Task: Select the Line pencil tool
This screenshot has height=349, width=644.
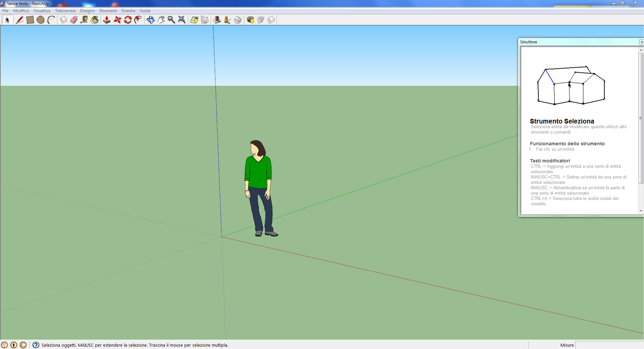Action: [x=19, y=20]
